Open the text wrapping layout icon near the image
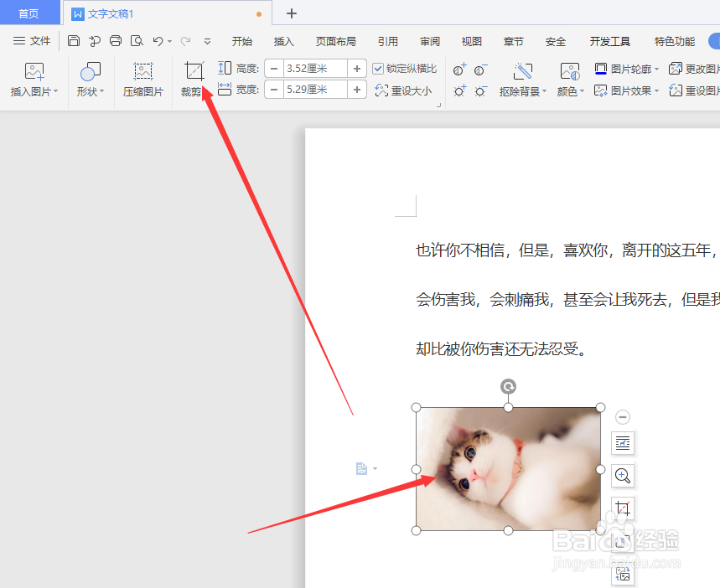 coord(623,443)
